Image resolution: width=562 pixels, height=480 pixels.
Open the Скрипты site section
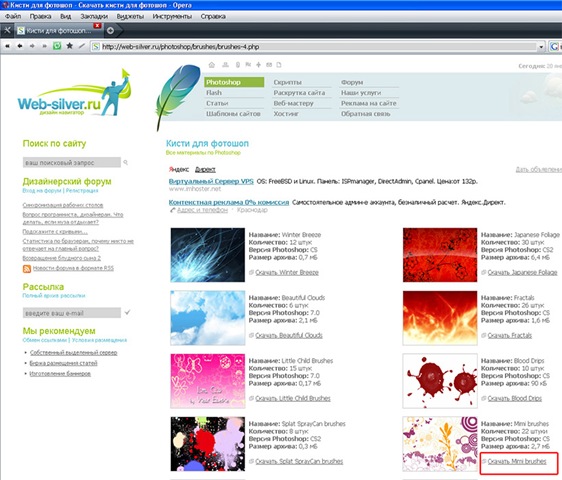pos(287,82)
